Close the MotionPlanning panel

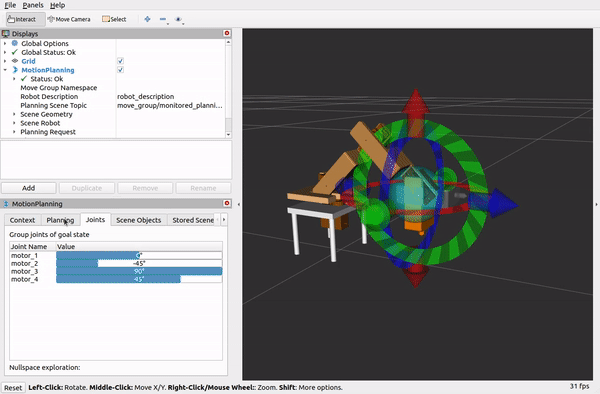[x=227, y=203]
